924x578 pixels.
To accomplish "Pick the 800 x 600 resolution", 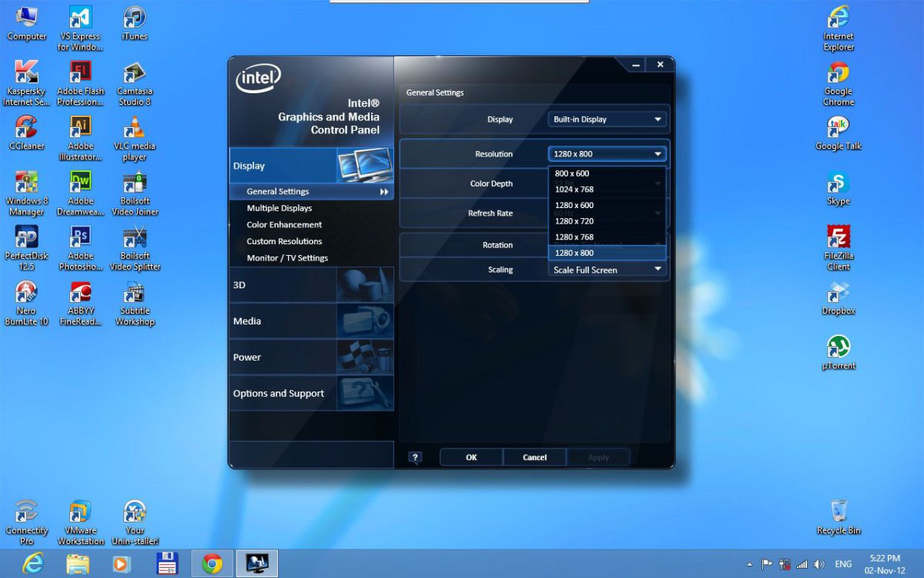I will click(x=572, y=173).
